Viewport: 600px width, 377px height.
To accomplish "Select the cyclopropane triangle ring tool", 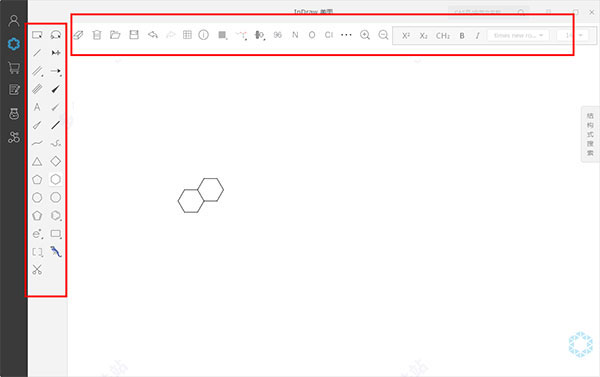I will point(37,161).
